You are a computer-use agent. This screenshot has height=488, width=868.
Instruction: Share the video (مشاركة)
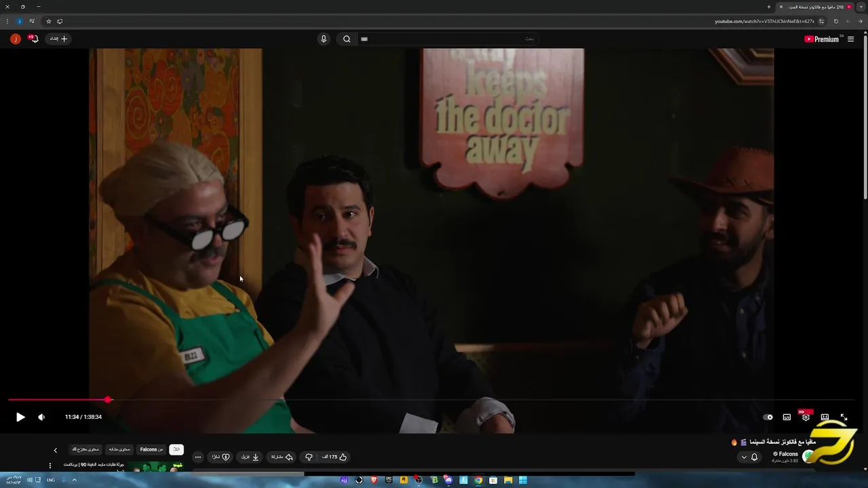(282, 457)
